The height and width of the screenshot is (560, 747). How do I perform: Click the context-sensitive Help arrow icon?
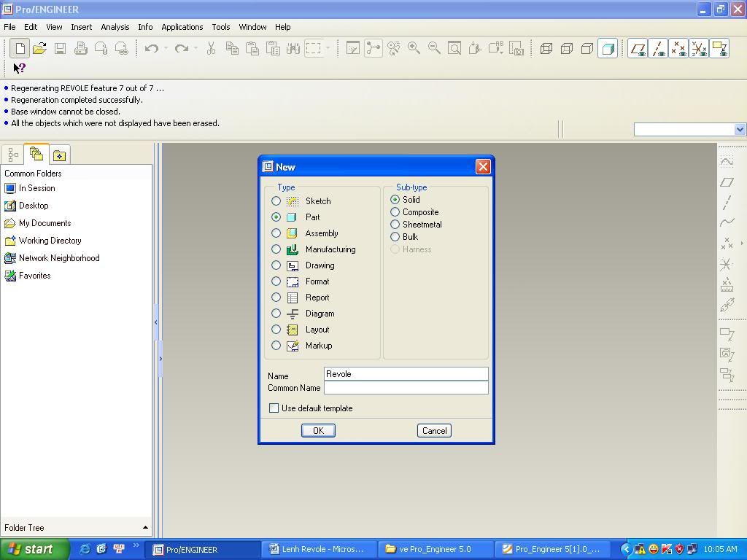[x=19, y=68]
